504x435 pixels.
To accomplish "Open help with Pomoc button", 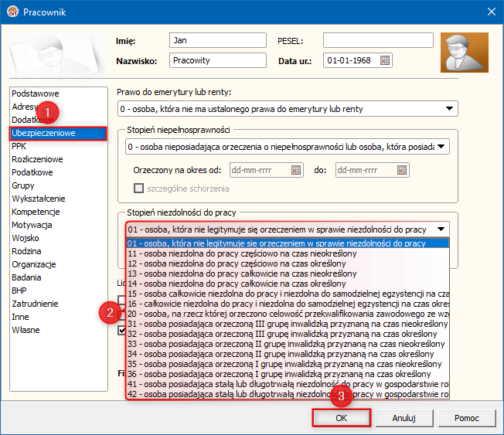I will 467,418.
